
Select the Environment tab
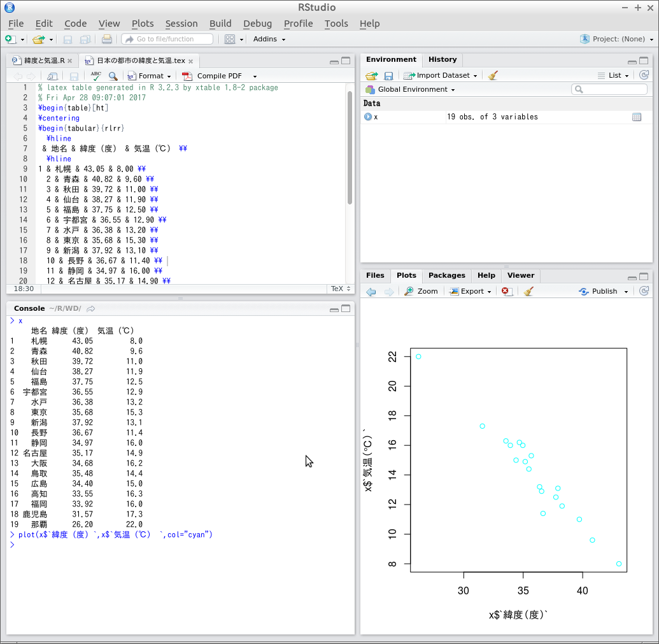(x=391, y=59)
